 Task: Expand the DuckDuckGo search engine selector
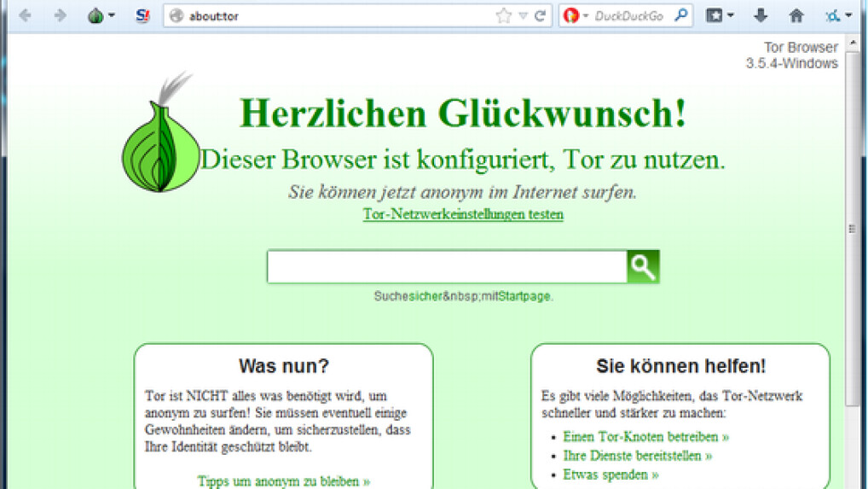pyautogui.click(x=576, y=15)
